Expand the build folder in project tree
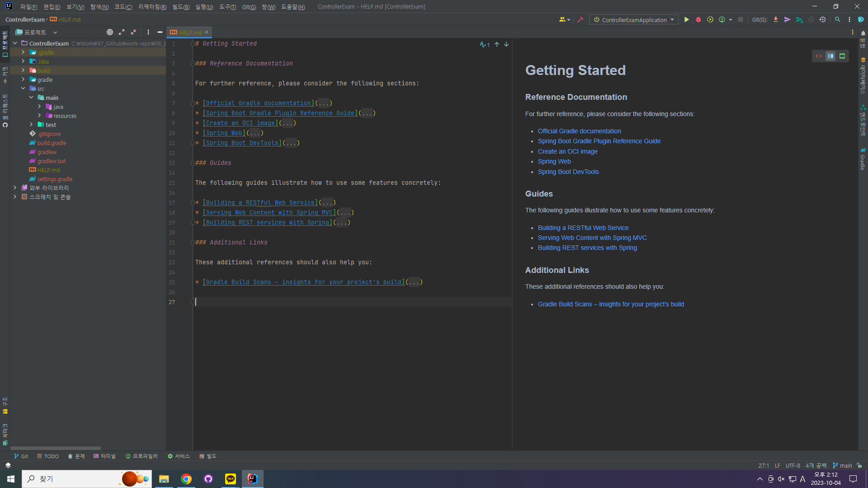Screen dimensions: 868x488 23,70
